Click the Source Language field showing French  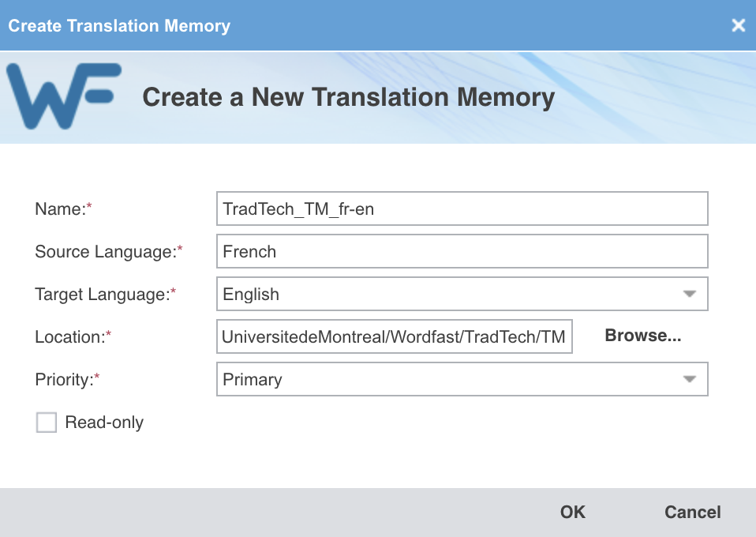[462, 251]
